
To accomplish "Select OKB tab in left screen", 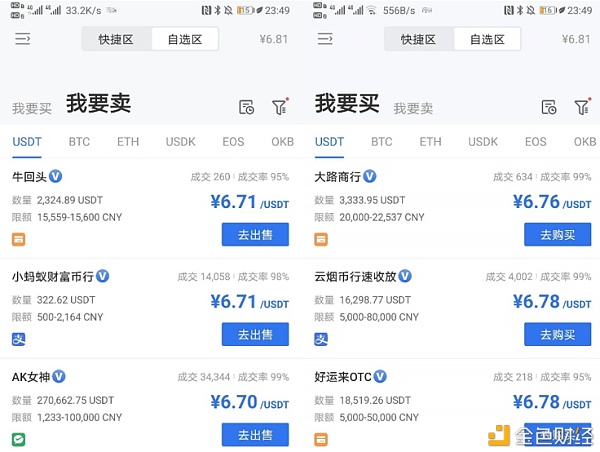I will point(282,142).
